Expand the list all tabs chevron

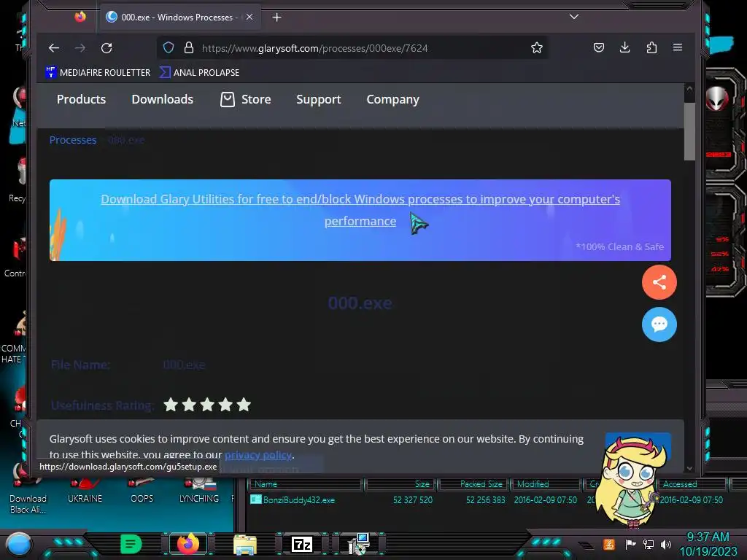[574, 17]
